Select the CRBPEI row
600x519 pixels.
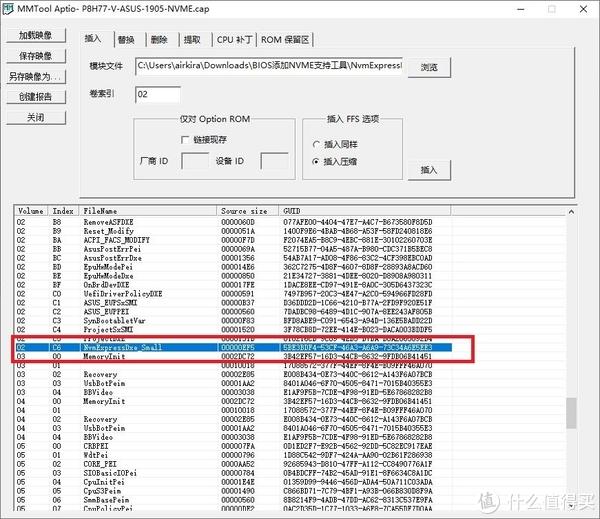click(233, 446)
